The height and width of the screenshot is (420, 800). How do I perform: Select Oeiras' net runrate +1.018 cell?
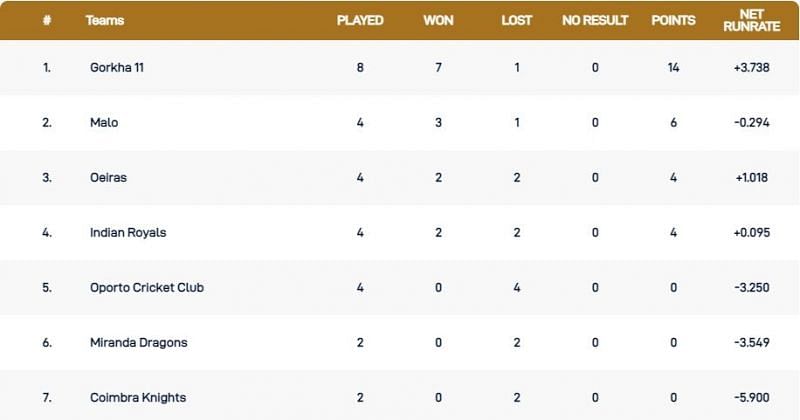point(751,178)
